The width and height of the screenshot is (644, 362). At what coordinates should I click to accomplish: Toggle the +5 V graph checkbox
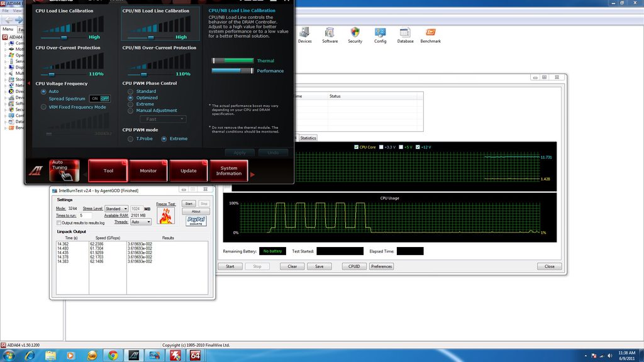[401, 147]
